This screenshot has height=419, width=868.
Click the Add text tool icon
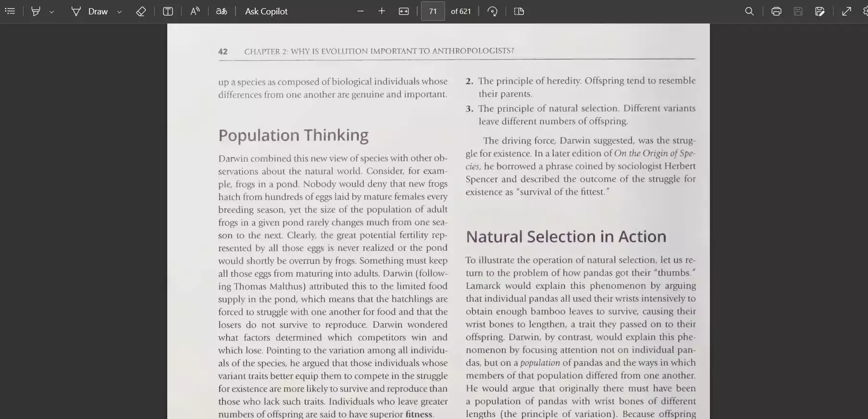168,11
